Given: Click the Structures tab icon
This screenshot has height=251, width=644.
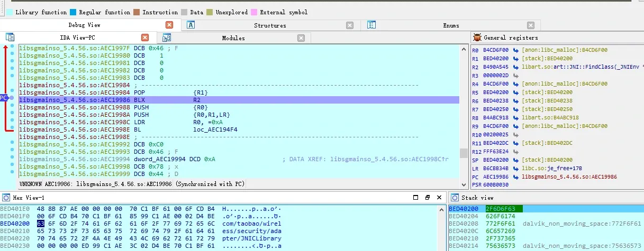Looking at the screenshot, I should [191, 25].
